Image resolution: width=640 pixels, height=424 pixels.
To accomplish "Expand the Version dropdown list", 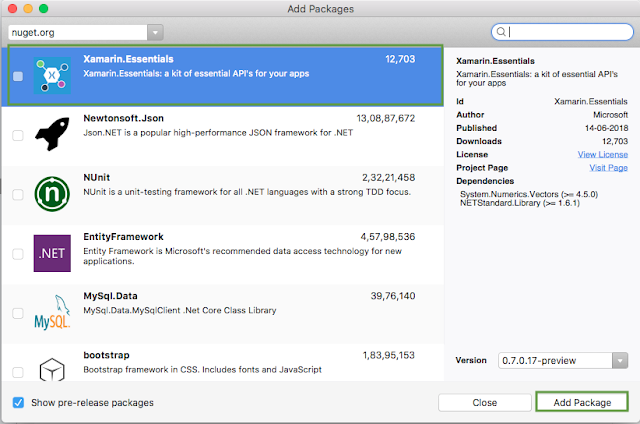I will [x=563, y=360].
